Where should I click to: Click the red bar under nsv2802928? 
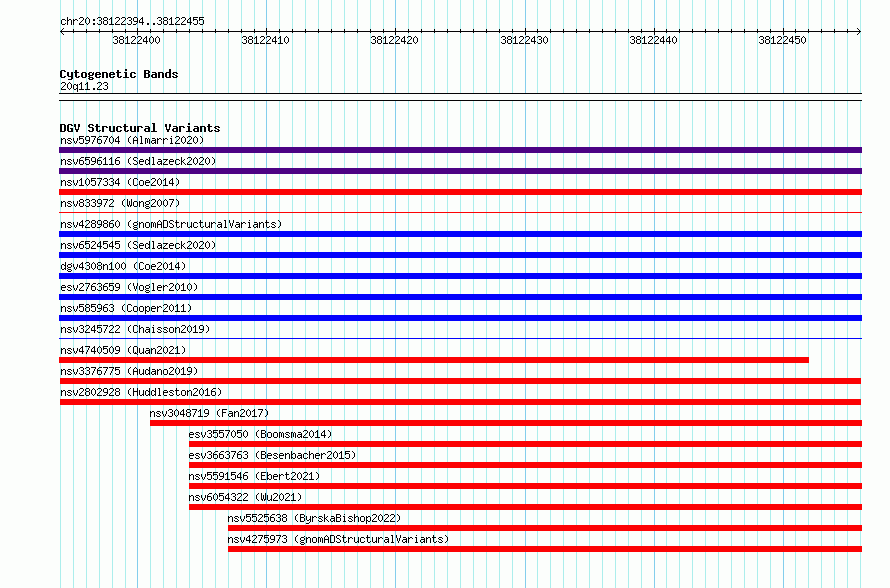[460, 402]
